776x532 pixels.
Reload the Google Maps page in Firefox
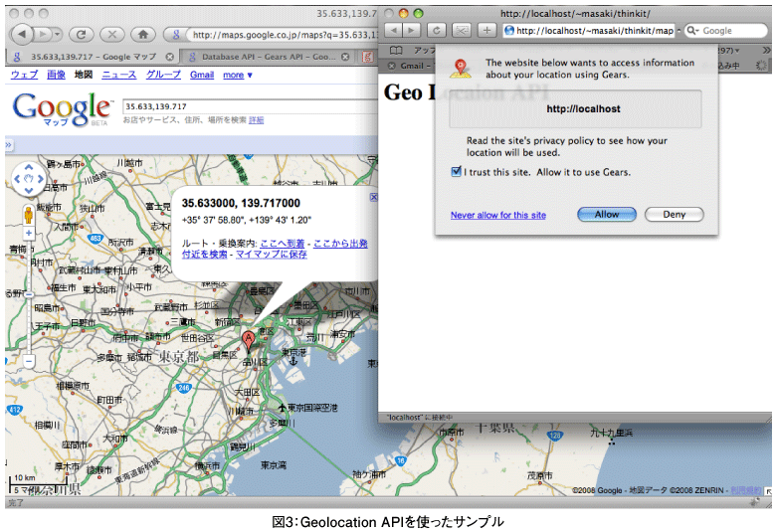coord(82,34)
